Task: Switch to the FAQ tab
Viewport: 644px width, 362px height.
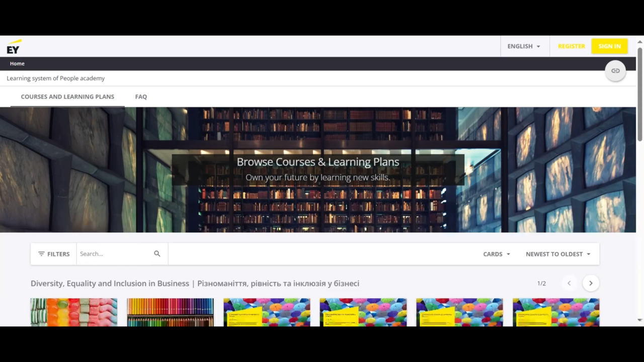Action: coord(141,97)
